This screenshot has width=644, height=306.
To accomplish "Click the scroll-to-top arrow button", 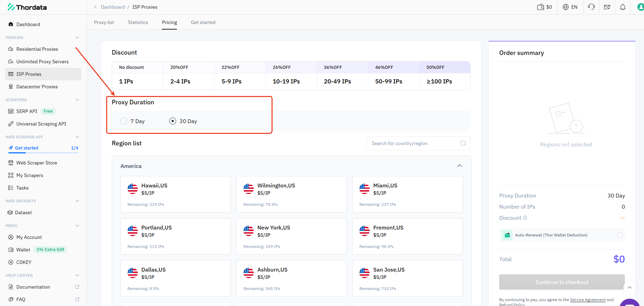I will (629, 288).
